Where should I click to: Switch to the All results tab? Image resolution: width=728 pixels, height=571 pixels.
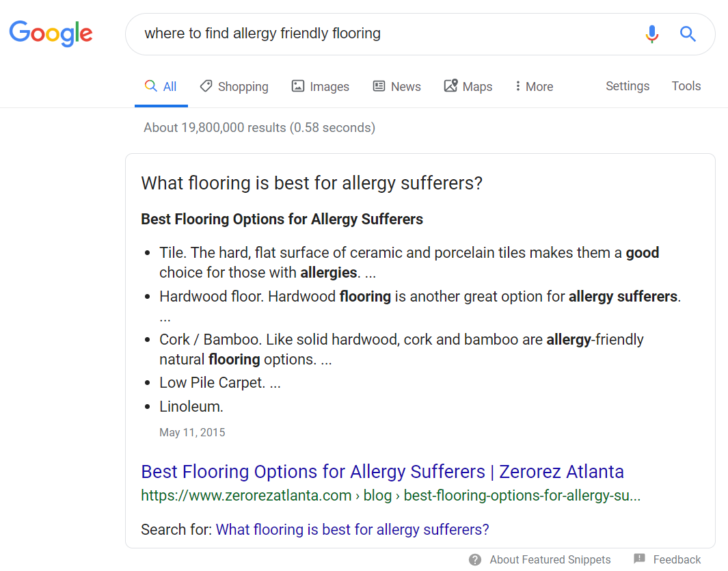tap(161, 87)
